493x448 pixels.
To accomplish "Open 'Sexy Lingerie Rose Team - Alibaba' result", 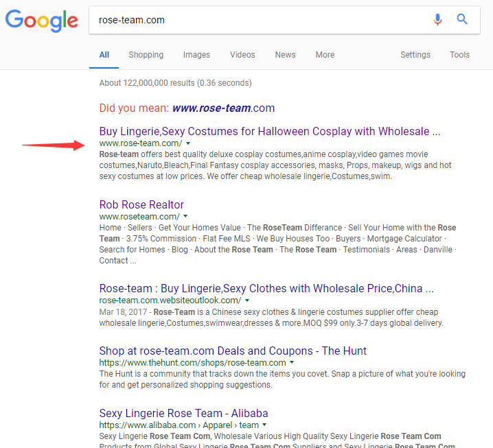I will pos(183,414).
